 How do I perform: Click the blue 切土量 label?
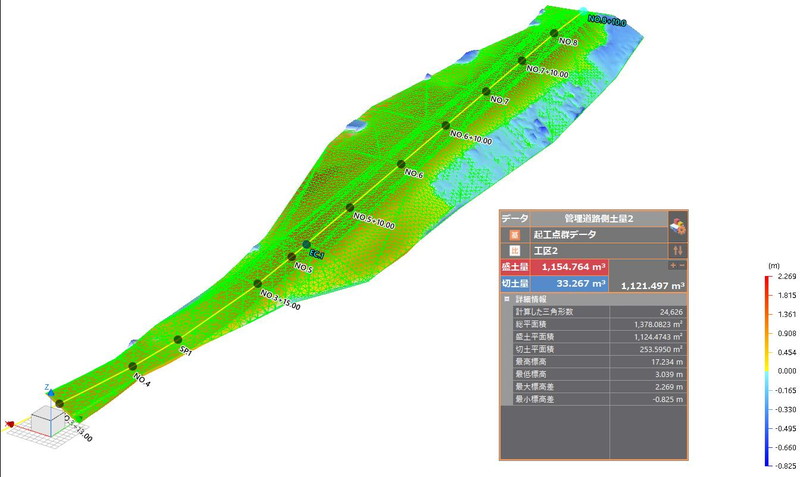[514, 284]
